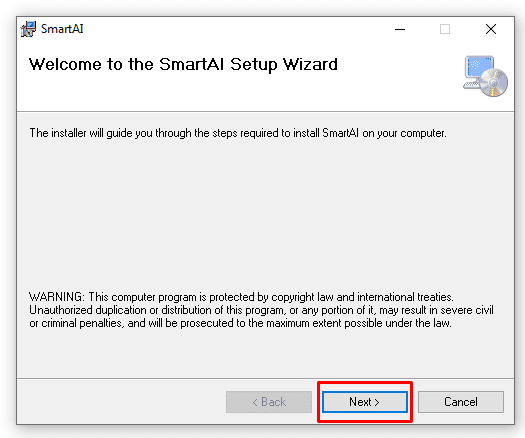The width and height of the screenshot is (525, 438).
Task: Click the greyed-out < Back button
Action: [269, 402]
